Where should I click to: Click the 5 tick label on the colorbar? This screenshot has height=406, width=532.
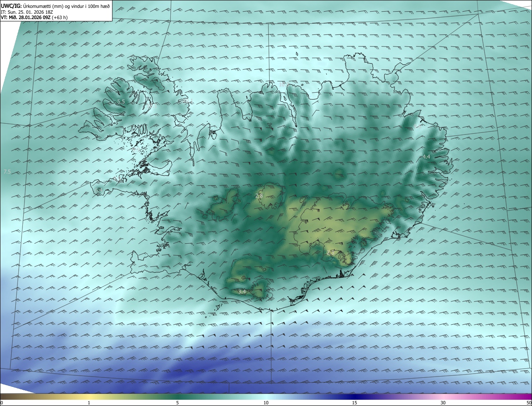[x=177, y=403]
